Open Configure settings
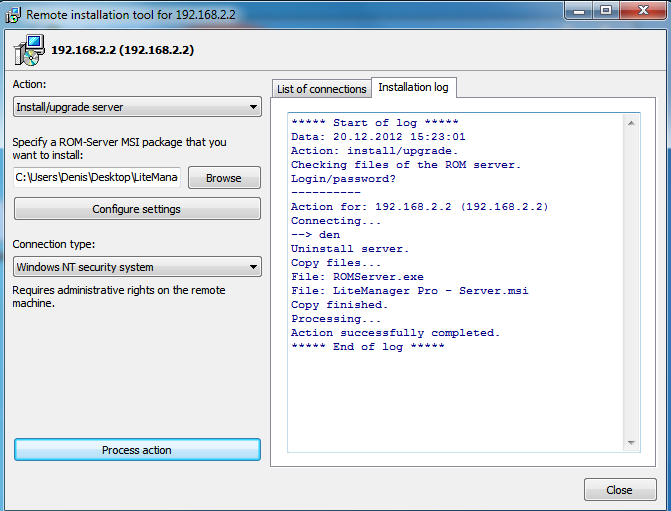 [x=137, y=209]
